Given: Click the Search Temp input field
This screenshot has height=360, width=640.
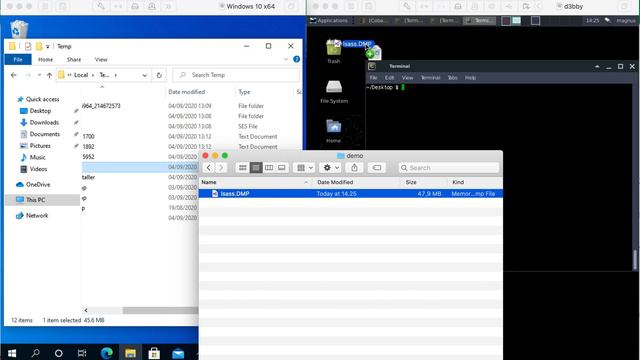Looking at the screenshot, I should 236,75.
